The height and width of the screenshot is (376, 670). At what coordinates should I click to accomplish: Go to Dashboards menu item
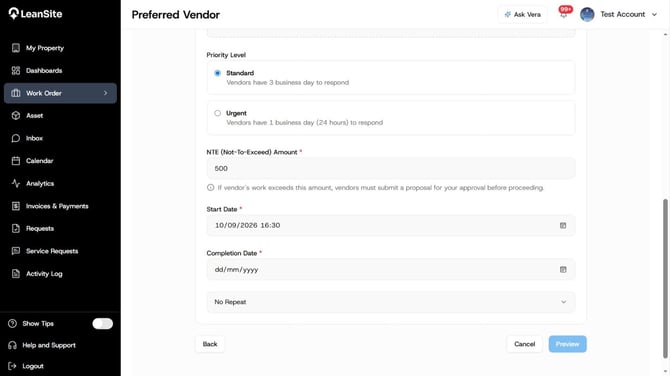click(60, 70)
